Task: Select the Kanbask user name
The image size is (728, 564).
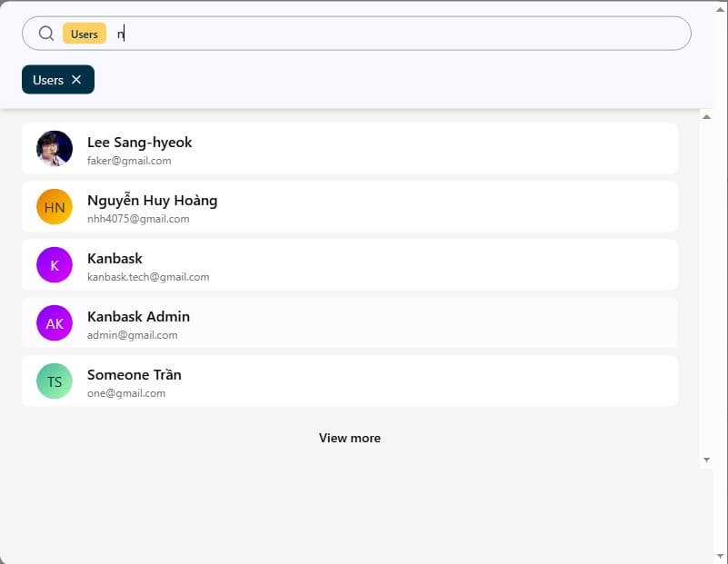Action: [x=115, y=258]
